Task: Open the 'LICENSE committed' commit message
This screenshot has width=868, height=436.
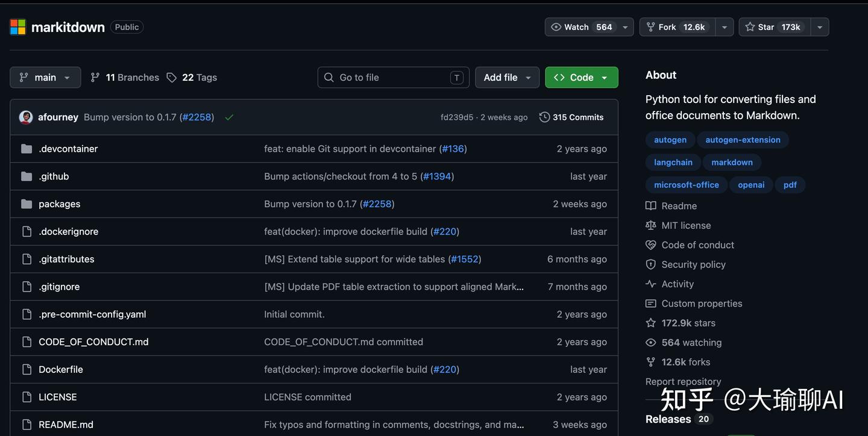Action: (x=307, y=397)
